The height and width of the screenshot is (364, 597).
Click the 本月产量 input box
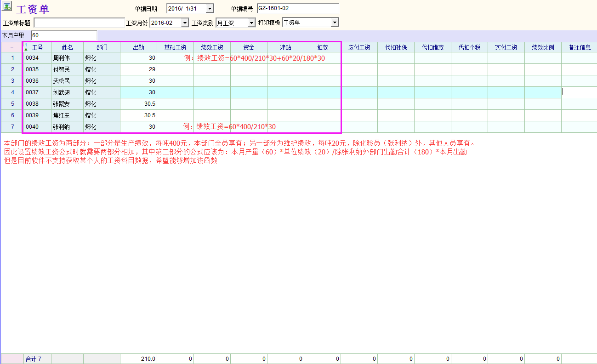[x=64, y=35]
